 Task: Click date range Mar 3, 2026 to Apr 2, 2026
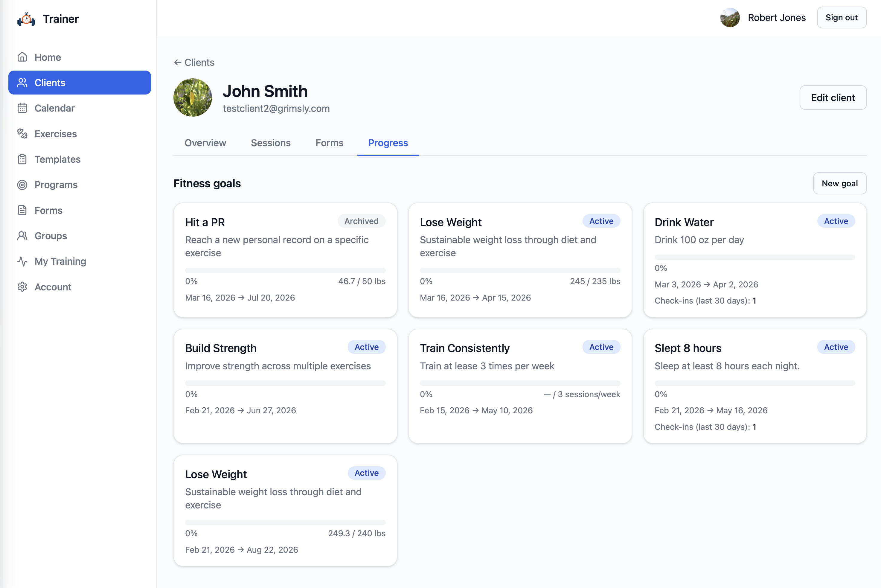706,284
